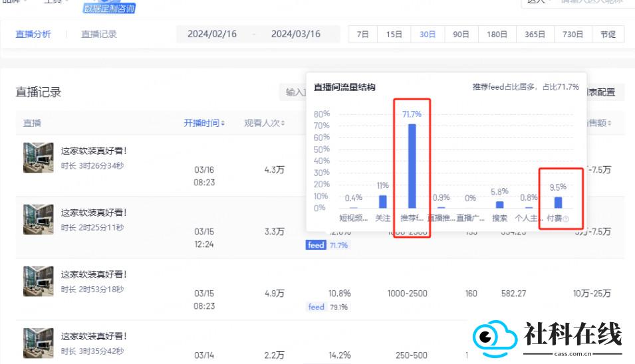Select the 7日 time range option
The image size is (635, 364).
point(363,34)
